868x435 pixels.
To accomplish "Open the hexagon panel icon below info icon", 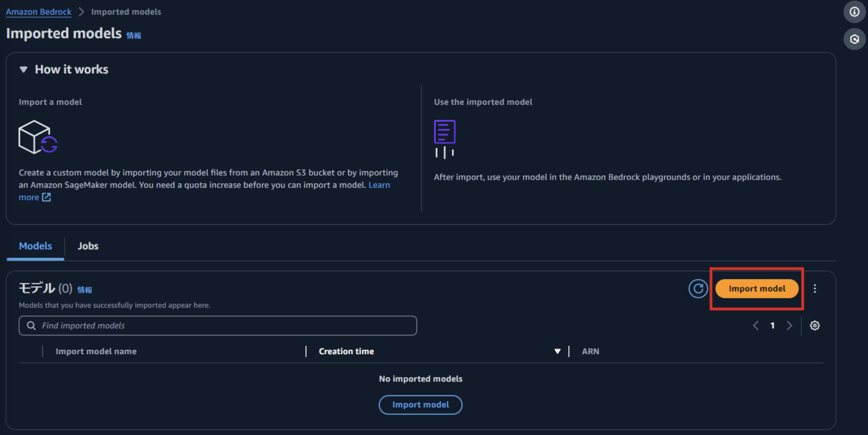I will click(x=854, y=39).
